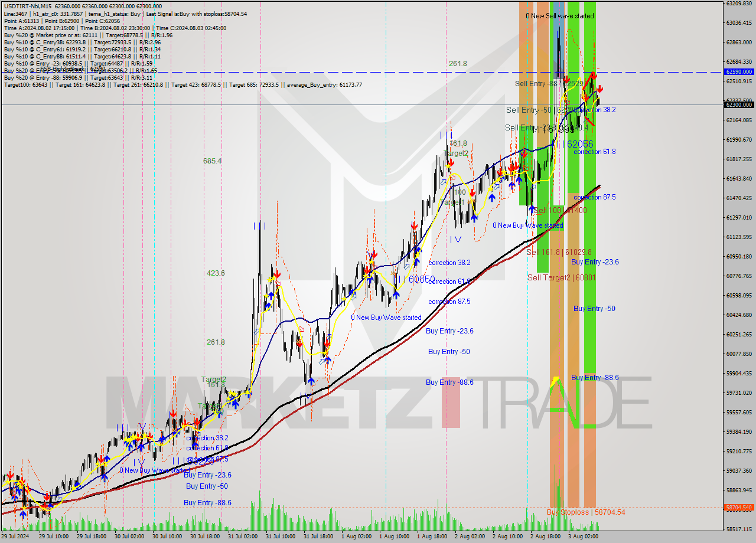Screen dimensions: 756x543
Task: Click '3 Aug 02:00' on the time axis
Action: pos(583,537)
